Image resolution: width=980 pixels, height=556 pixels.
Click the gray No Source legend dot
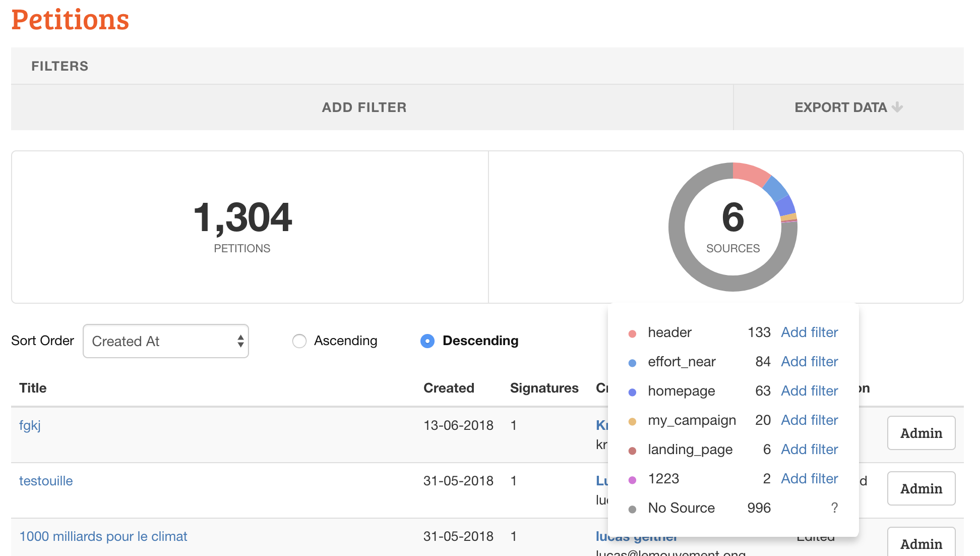(x=632, y=509)
